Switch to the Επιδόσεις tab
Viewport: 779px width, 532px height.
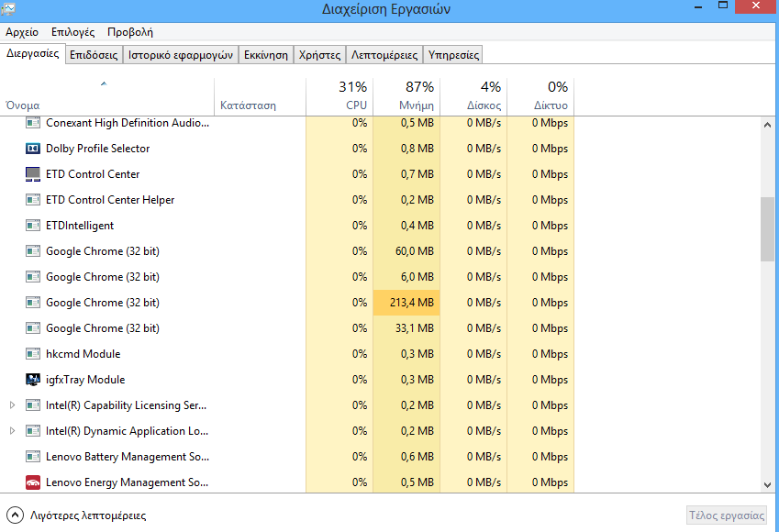pyautogui.click(x=94, y=55)
